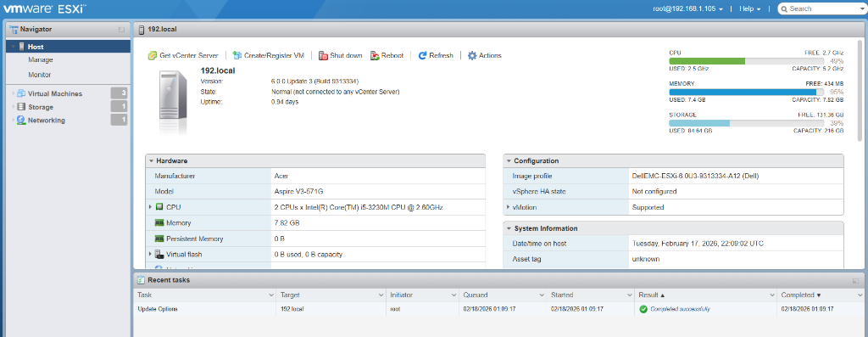Open Manage under Host

[41, 60]
